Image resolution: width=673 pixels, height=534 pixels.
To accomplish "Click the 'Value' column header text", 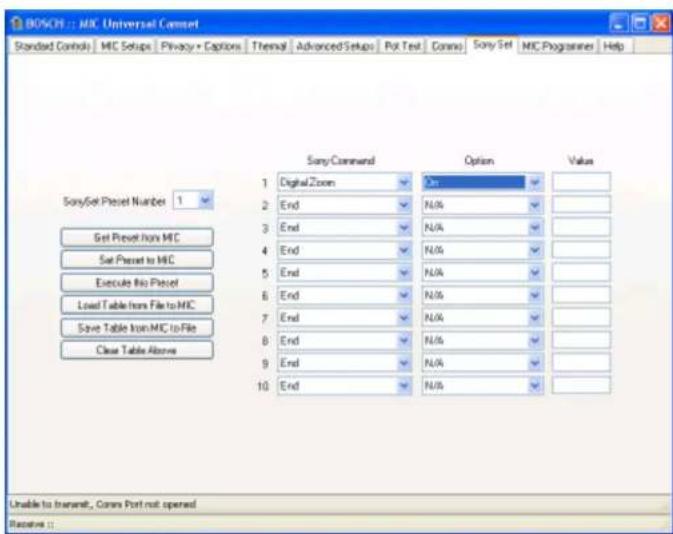I will click(581, 161).
